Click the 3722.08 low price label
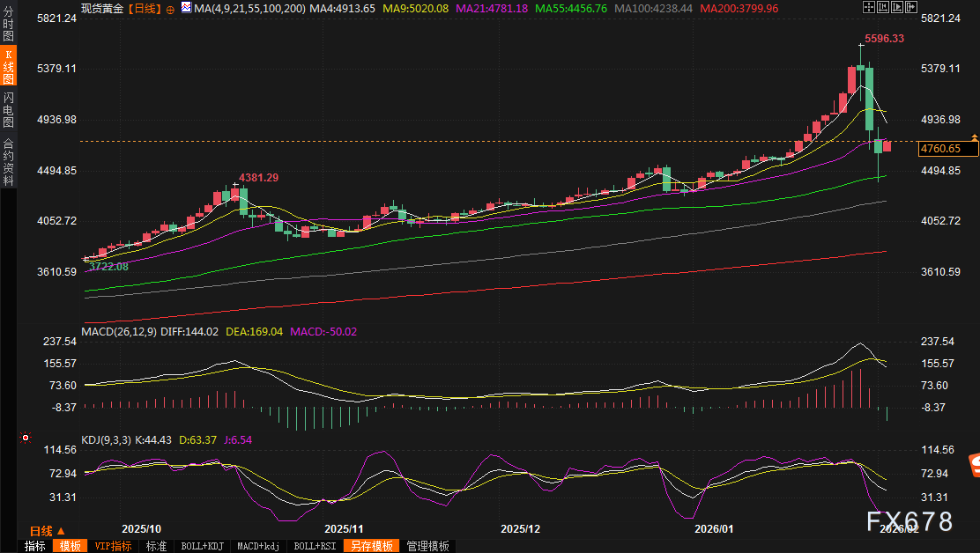The width and height of the screenshot is (980, 553). [108, 267]
